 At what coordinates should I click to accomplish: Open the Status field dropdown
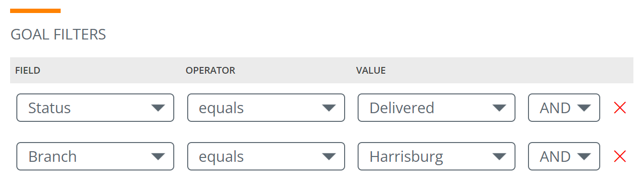tap(95, 108)
